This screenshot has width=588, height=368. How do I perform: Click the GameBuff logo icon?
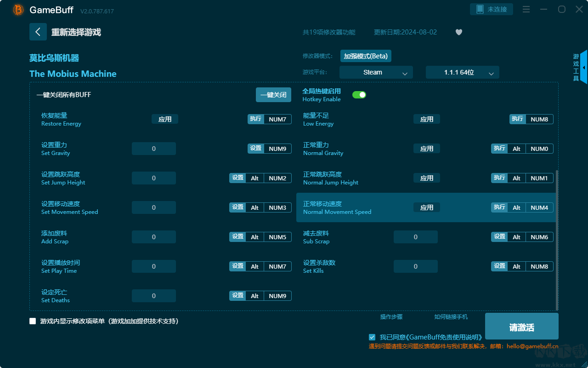click(x=18, y=10)
